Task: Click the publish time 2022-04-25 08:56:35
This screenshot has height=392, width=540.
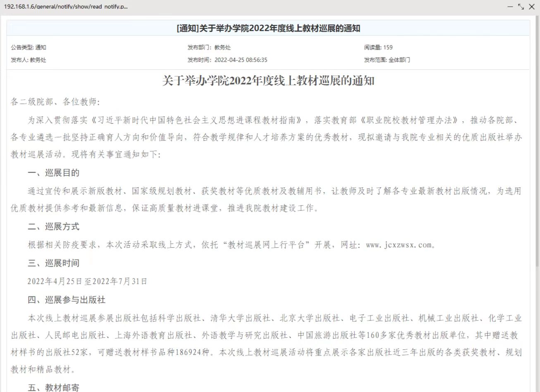Action: 240,60
